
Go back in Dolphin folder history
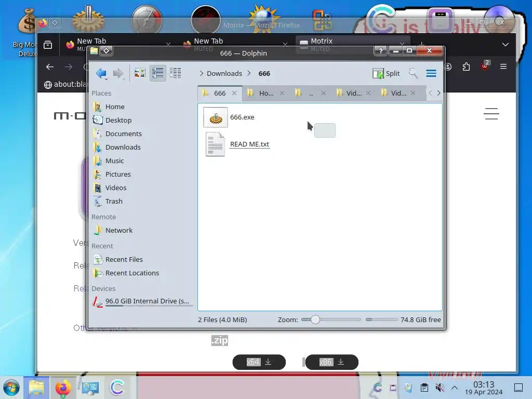101,73
